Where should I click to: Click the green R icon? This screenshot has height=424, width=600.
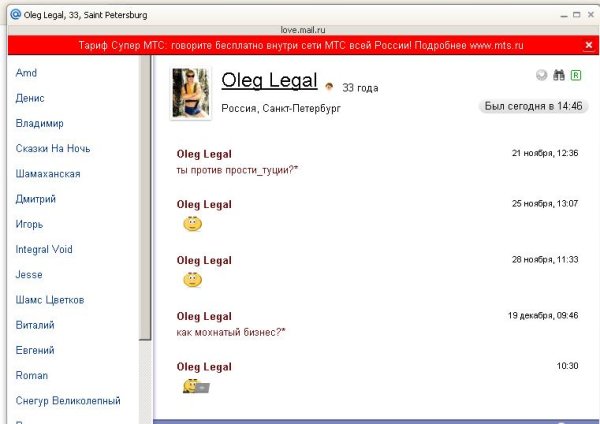coord(576,75)
